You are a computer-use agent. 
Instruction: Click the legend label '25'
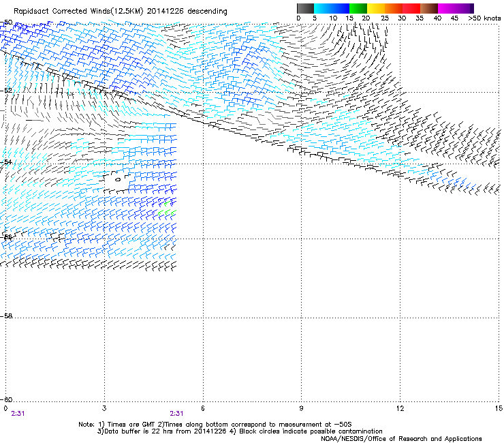tap(385, 18)
